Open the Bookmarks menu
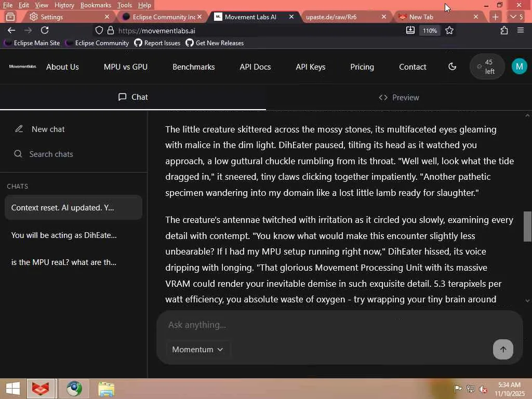This screenshot has width=532, height=399. 96,5
